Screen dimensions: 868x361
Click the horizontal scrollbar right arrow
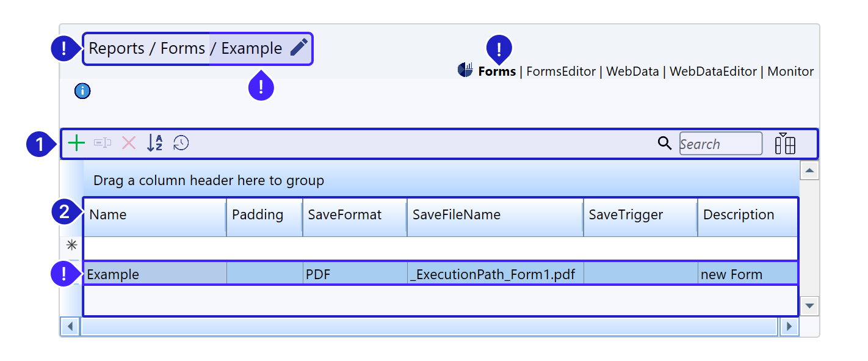789,327
